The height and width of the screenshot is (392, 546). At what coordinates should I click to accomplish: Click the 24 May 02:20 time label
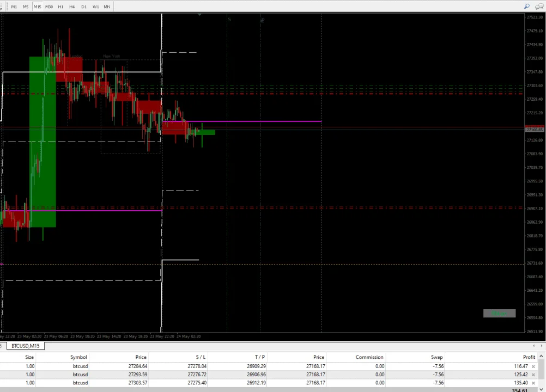189,336
